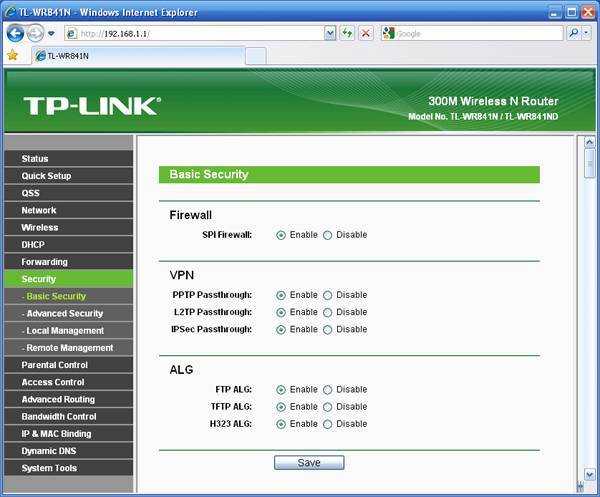Viewport: 600px width, 497px height.
Task: Click the Favorites star icon
Action: 13,55
